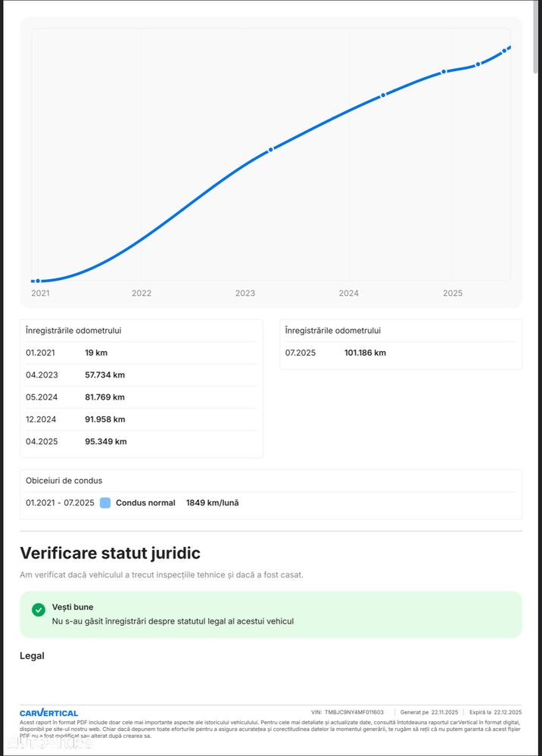Click the 101.186 km odometer reading
Image resolution: width=542 pixels, height=756 pixels.
pos(365,353)
